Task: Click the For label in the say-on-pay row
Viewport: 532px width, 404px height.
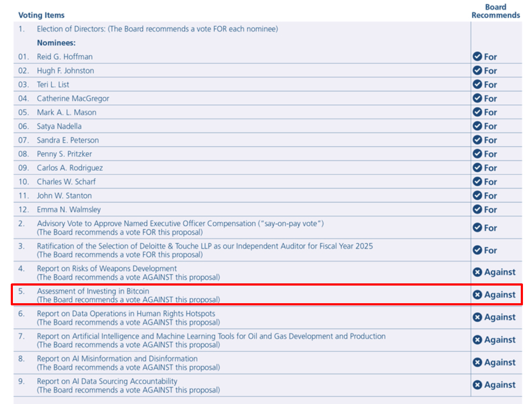Action: pos(491,227)
